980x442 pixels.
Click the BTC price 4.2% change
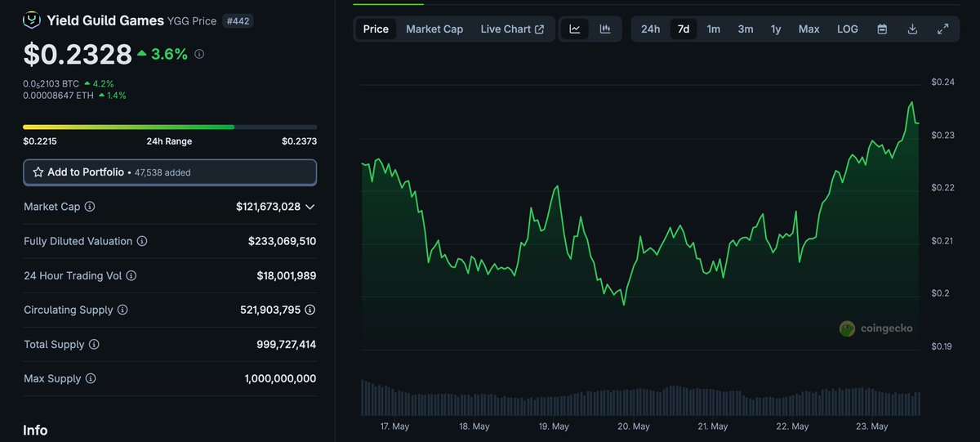point(99,83)
